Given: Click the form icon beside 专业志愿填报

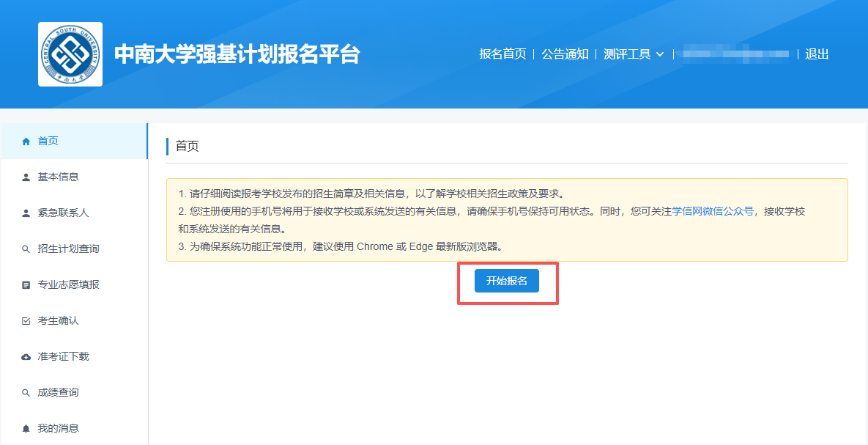Looking at the screenshot, I should [26, 284].
